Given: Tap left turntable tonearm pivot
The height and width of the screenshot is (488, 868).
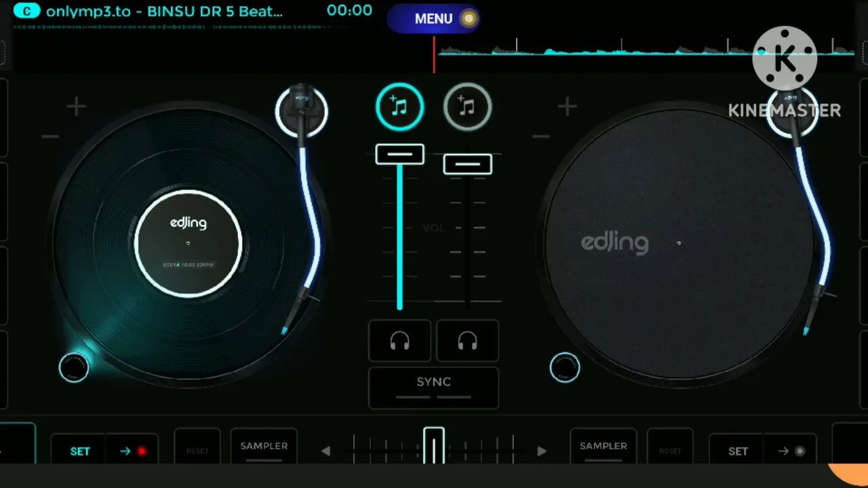Looking at the screenshot, I should click(x=302, y=110).
